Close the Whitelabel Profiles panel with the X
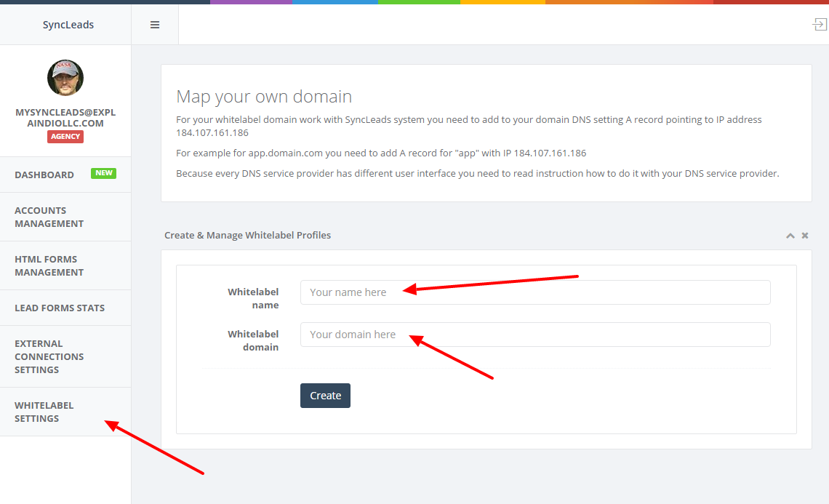The width and height of the screenshot is (829, 504). coord(805,236)
